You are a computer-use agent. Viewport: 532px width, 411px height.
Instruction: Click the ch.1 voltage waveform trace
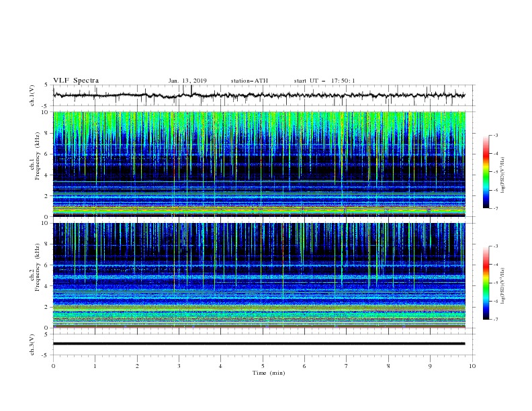coord(259,95)
